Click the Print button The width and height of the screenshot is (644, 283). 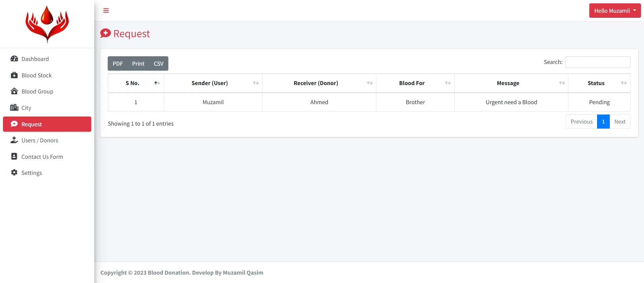(138, 64)
